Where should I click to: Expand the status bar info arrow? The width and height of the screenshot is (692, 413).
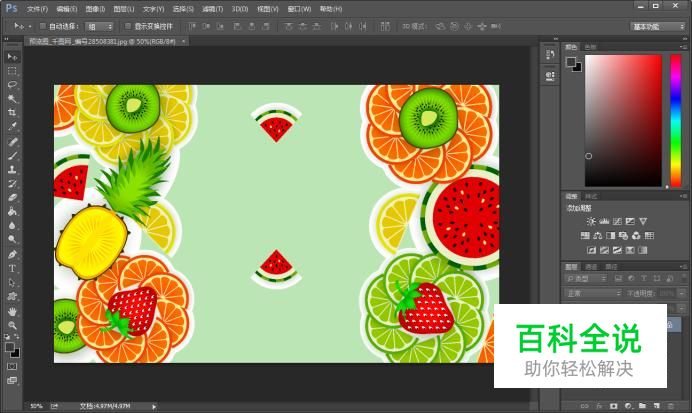(x=154, y=406)
